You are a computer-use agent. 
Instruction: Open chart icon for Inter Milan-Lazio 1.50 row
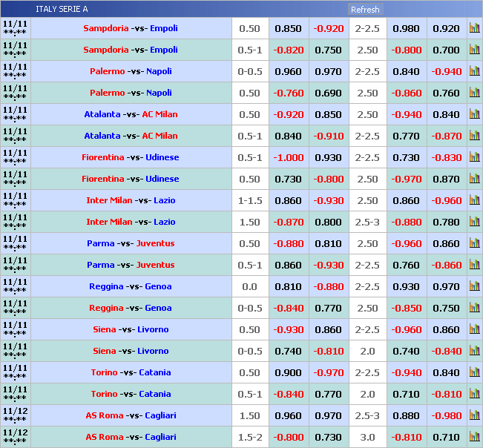[x=474, y=223]
